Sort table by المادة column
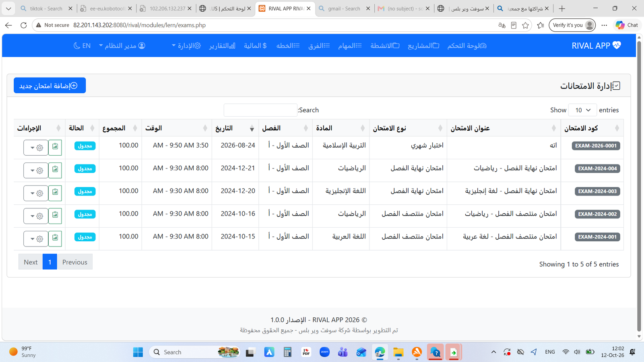The width and height of the screenshot is (644, 362). pos(341,128)
